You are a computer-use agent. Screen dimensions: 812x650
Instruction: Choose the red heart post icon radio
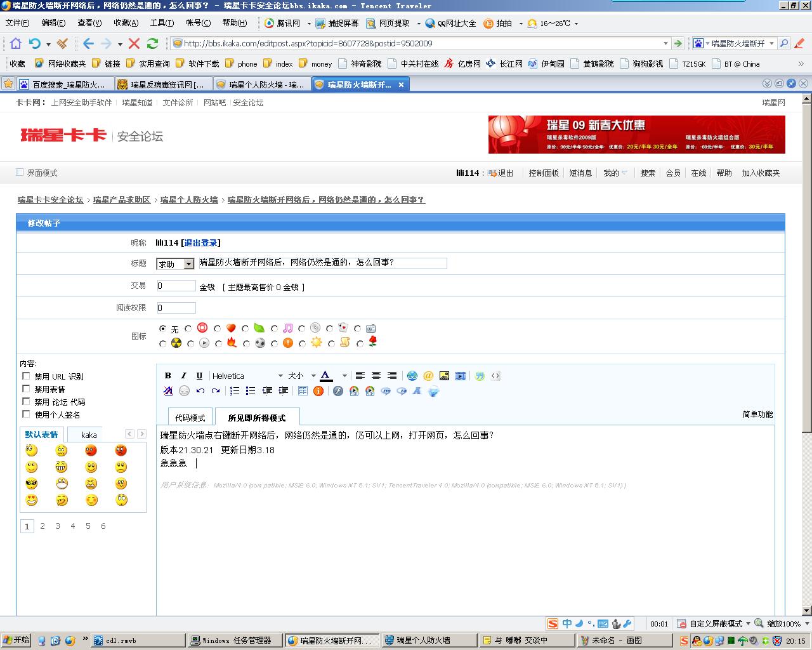pos(218,329)
